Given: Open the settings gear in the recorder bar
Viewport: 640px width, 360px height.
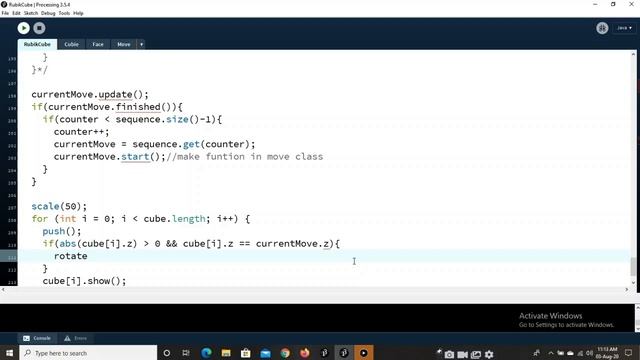Looking at the screenshot, I should (x=489, y=354).
